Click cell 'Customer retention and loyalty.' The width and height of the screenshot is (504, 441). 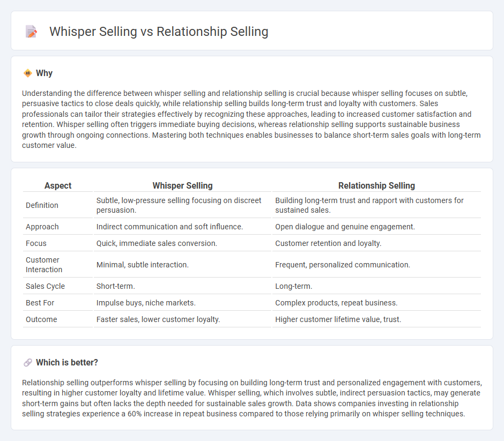[x=377, y=243]
